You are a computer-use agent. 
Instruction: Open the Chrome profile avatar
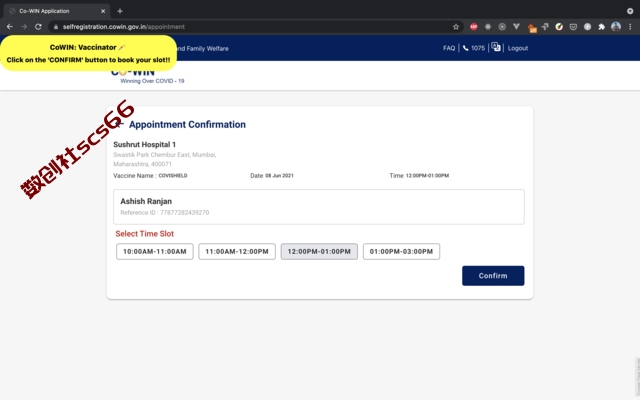(616, 27)
